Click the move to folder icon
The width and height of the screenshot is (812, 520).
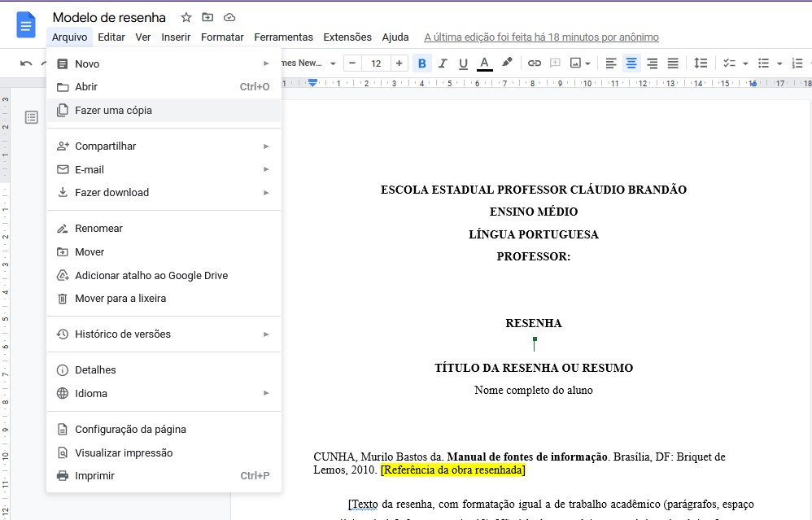pos(207,18)
